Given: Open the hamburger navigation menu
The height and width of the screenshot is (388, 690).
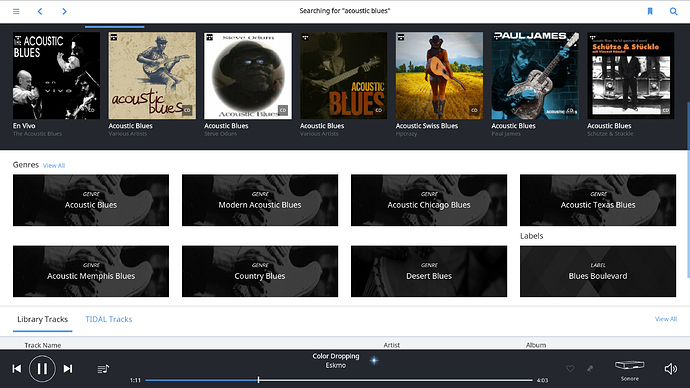Looking at the screenshot, I should click(x=16, y=11).
